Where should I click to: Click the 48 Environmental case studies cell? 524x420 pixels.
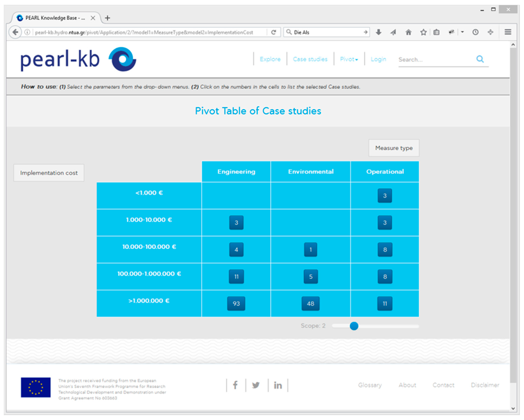click(310, 304)
